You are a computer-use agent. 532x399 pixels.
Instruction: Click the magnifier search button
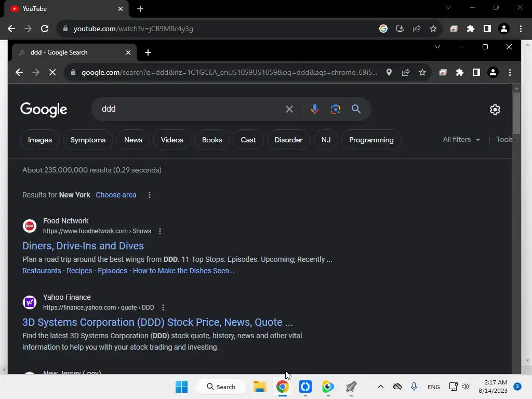pyautogui.click(x=356, y=109)
